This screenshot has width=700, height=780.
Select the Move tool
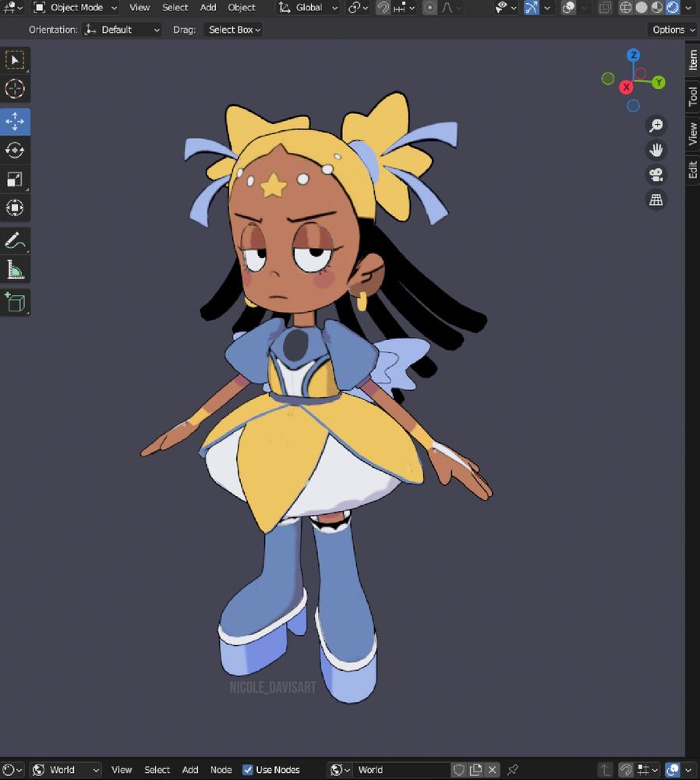pos(15,122)
